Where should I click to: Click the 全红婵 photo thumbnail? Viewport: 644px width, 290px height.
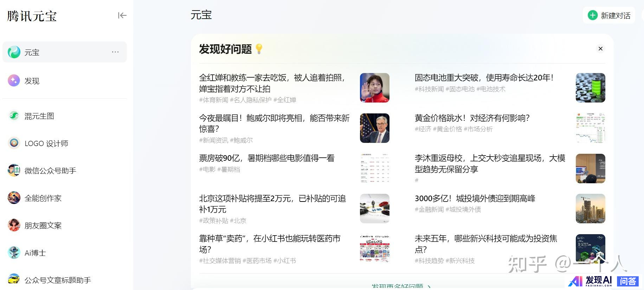coord(375,88)
